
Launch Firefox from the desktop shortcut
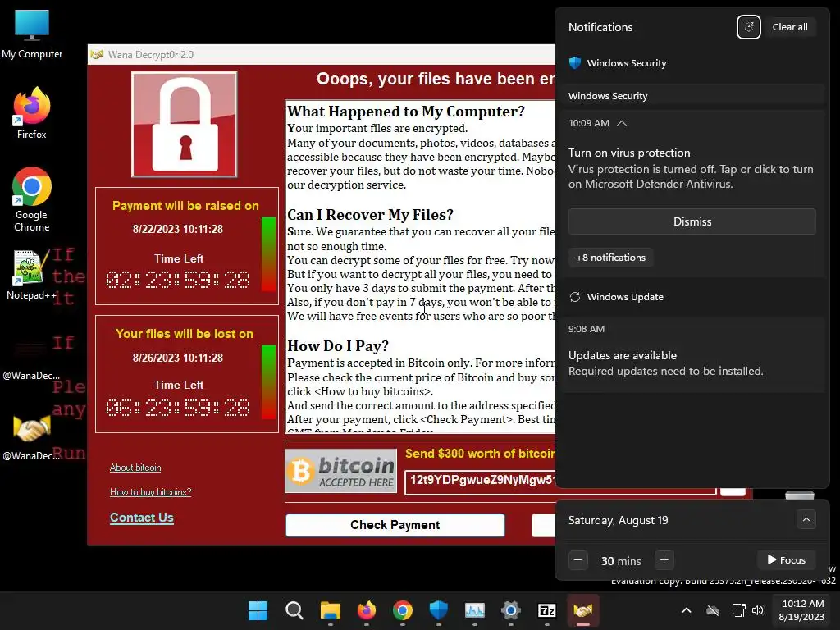click(32, 113)
